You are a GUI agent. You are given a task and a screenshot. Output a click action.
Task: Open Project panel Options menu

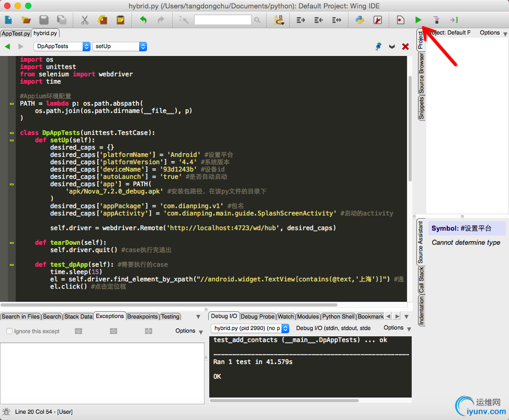(493, 33)
